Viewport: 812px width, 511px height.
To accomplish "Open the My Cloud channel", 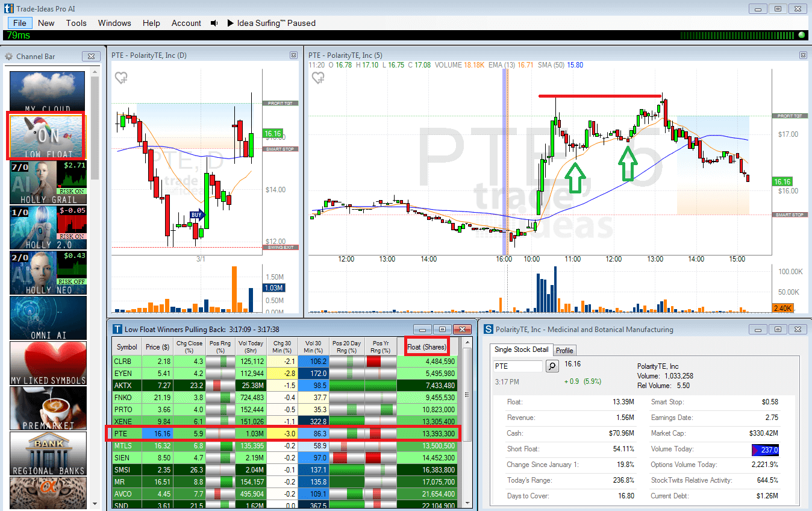I will pyautogui.click(x=48, y=90).
